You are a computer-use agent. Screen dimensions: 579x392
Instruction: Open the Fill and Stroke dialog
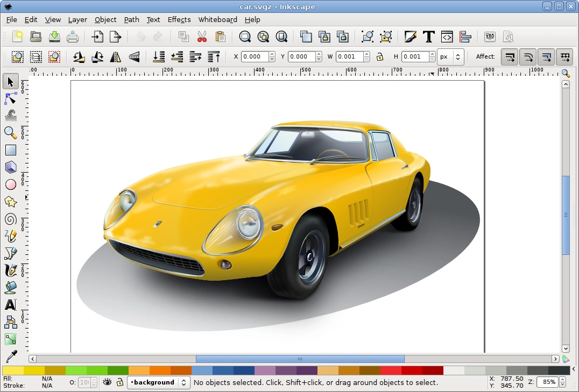click(x=411, y=37)
